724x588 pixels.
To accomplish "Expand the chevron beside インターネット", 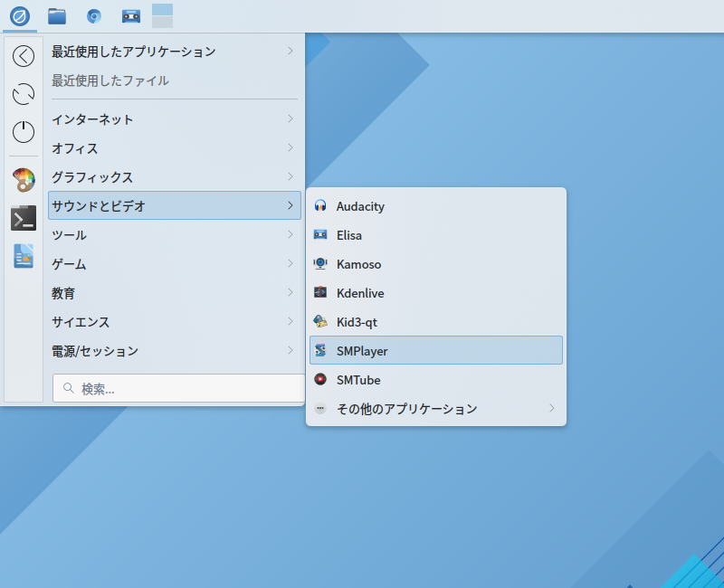I will (291, 119).
